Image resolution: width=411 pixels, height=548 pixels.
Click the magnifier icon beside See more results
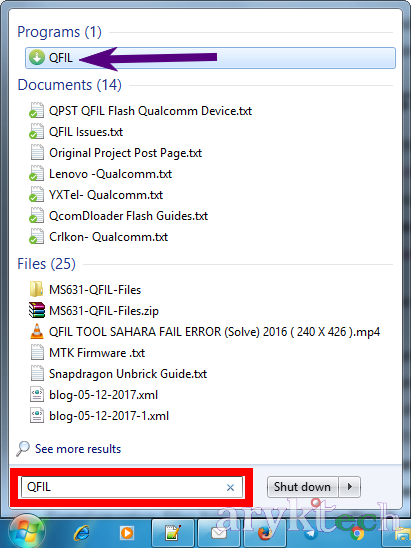(23, 448)
